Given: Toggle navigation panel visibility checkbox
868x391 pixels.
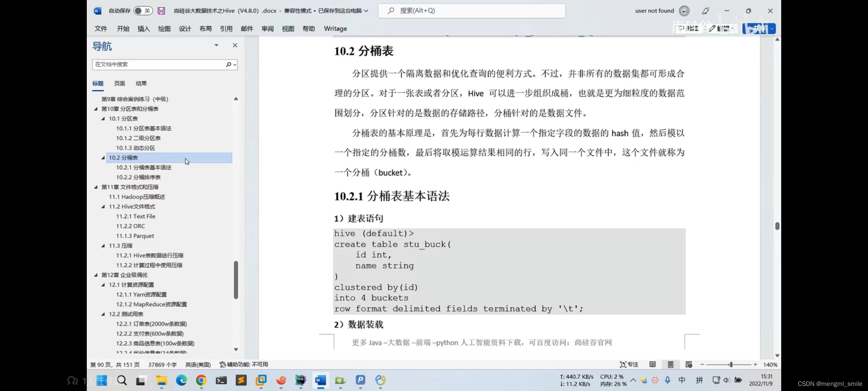Looking at the screenshot, I should pos(234,45).
